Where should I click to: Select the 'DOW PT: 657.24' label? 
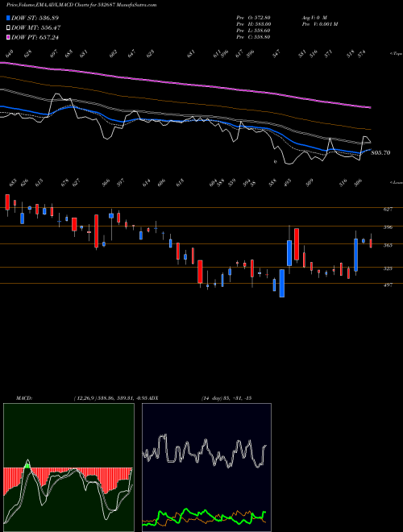35,37
